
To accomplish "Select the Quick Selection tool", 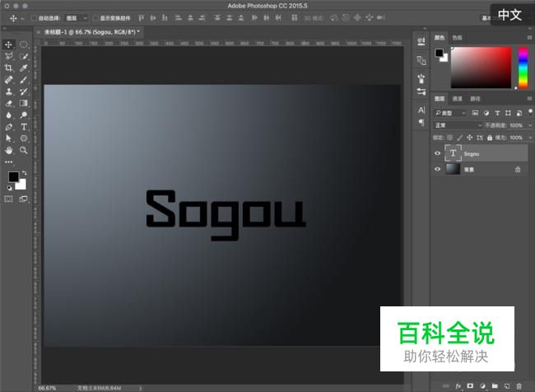I will click(x=24, y=56).
